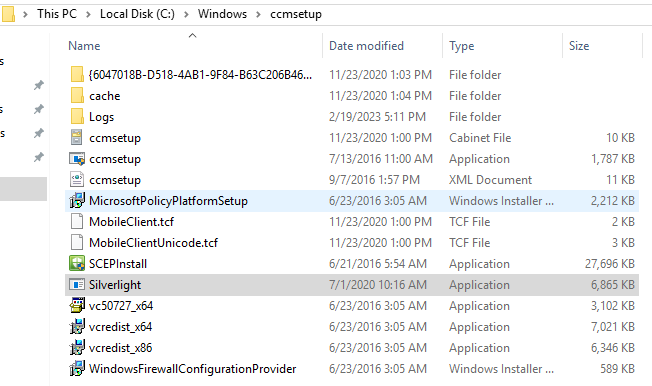Image resolution: width=652 pixels, height=386 pixels.
Task: Open the chevron dropdown after Windows
Action: click(258, 14)
